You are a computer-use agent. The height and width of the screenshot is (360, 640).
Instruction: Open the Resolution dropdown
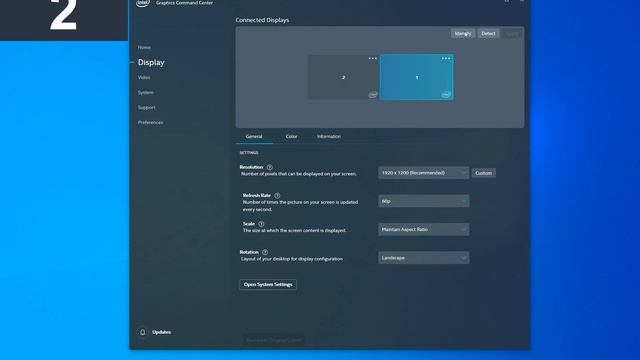pos(424,173)
